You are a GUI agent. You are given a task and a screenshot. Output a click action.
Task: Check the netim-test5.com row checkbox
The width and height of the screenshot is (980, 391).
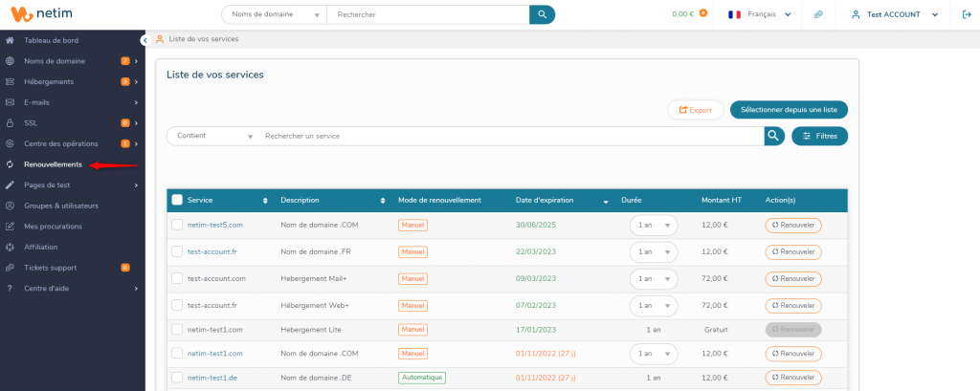coord(177,225)
